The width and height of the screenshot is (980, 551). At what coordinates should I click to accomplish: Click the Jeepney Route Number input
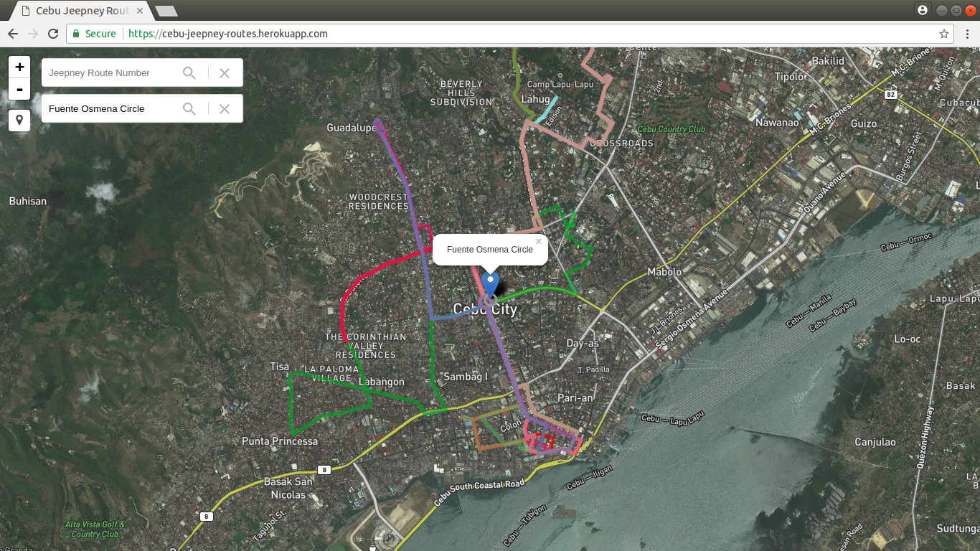point(111,72)
